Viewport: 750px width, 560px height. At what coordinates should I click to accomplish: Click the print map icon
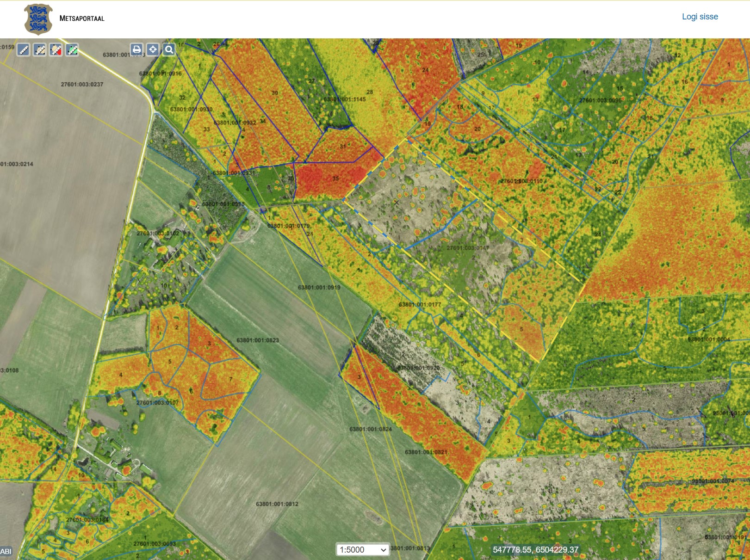coord(136,49)
